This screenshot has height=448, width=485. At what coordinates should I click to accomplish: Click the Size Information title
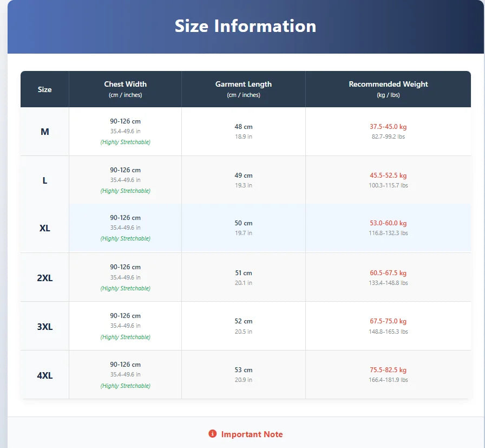tap(245, 26)
